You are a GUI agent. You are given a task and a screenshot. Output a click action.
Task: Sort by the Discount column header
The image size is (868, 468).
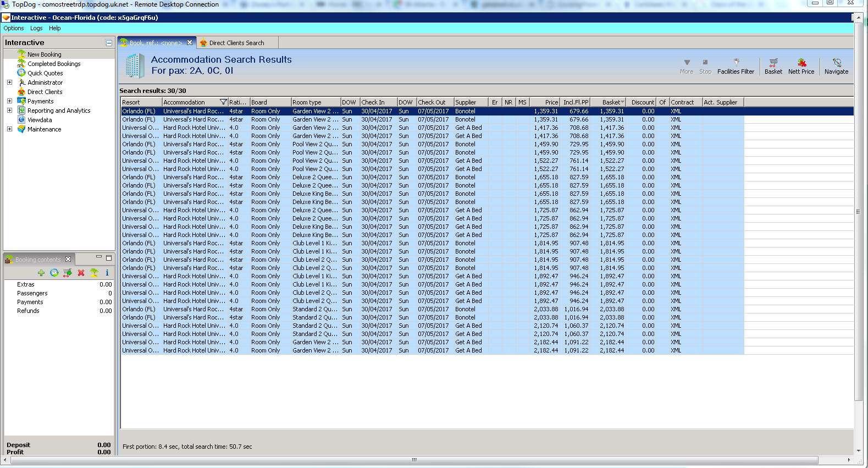(x=642, y=102)
